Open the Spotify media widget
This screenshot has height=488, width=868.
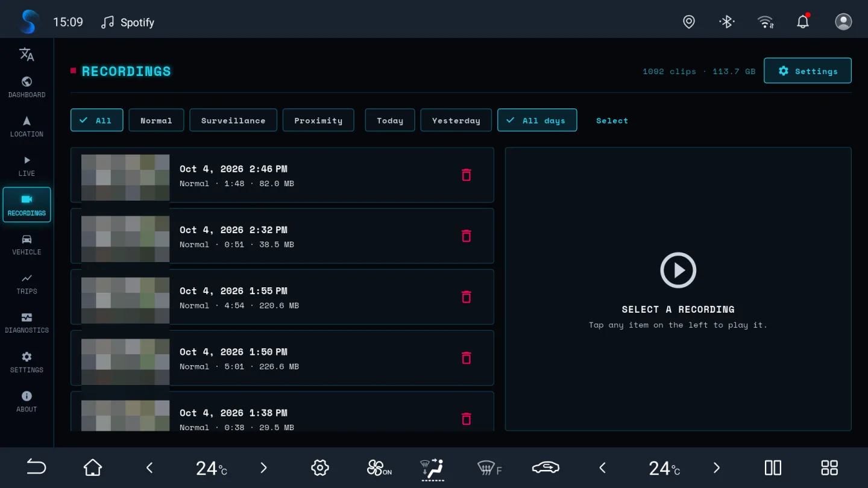128,22
